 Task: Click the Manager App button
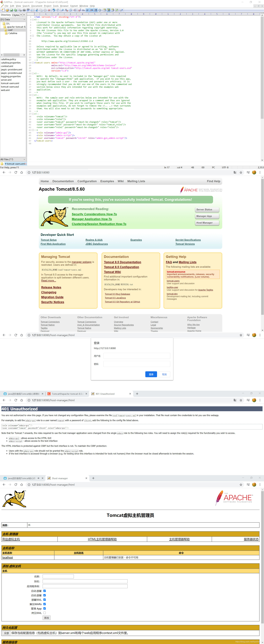point(207,216)
